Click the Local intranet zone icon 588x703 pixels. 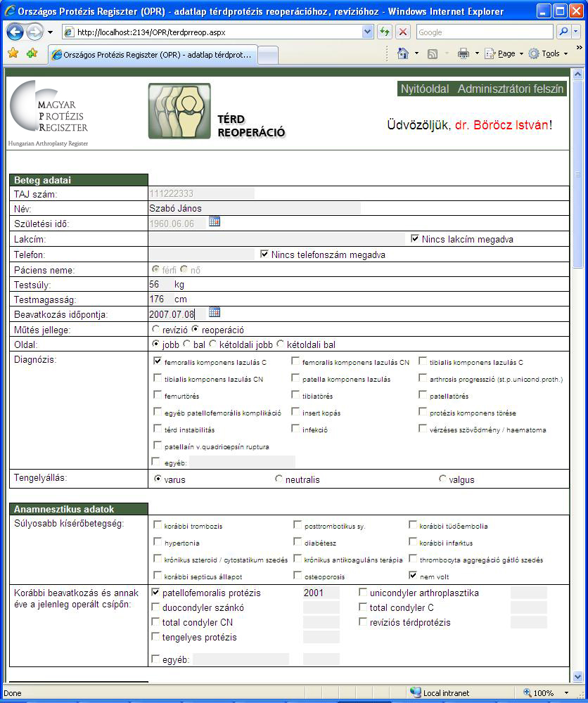(x=415, y=692)
